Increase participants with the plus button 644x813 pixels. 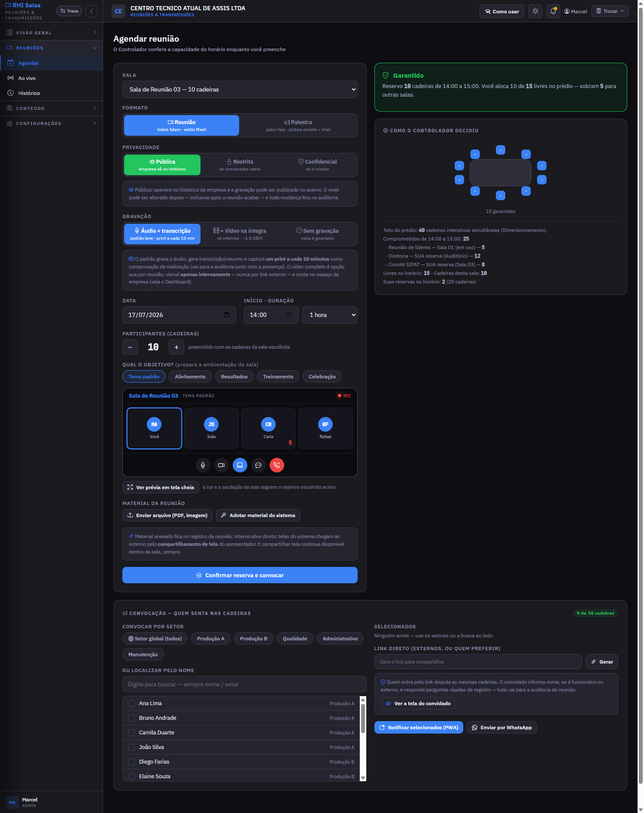tap(176, 347)
